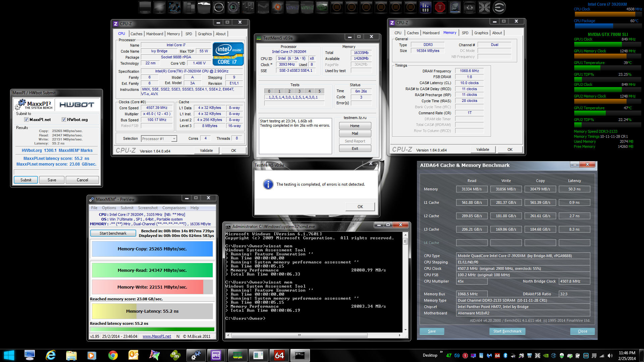Open the File menu in MaxxMEM
Image resolution: width=644 pixels, height=362 pixels.
click(94, 208)
